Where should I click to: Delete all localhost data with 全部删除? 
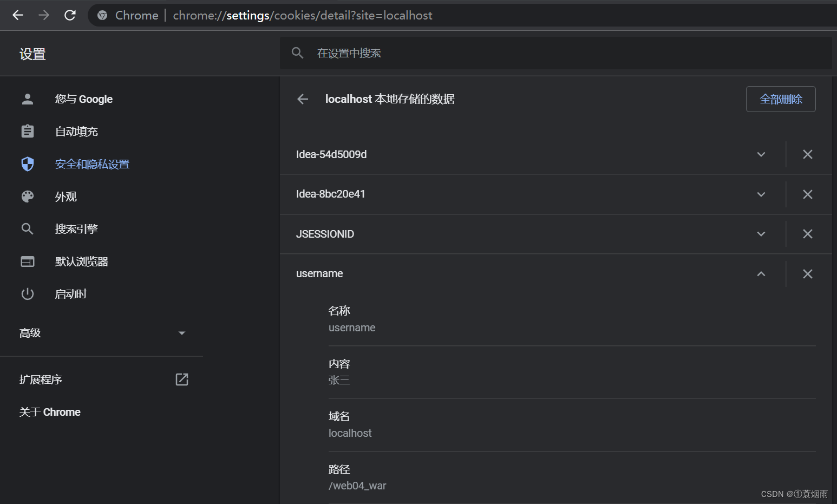pyautogui.click(x=781, y=99)
